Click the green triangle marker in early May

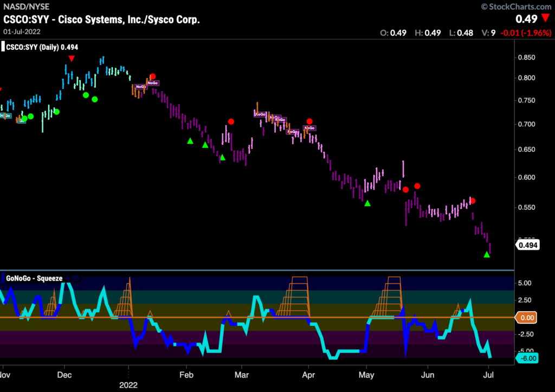pyautogui.click(x=367, y=203)
